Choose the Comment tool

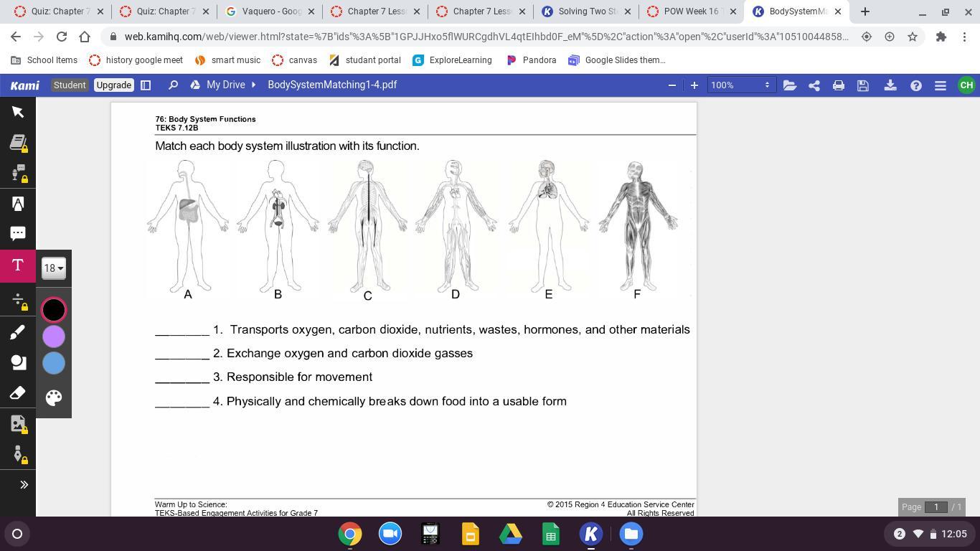[x=18, y=234]
